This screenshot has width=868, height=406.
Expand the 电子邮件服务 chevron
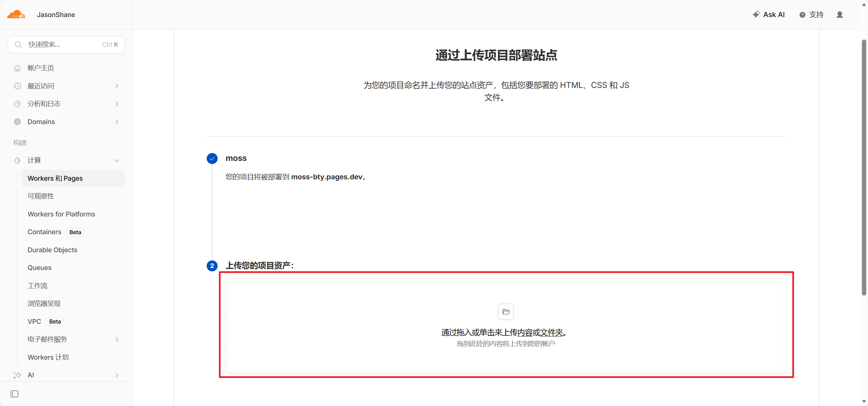coord(117,339)
